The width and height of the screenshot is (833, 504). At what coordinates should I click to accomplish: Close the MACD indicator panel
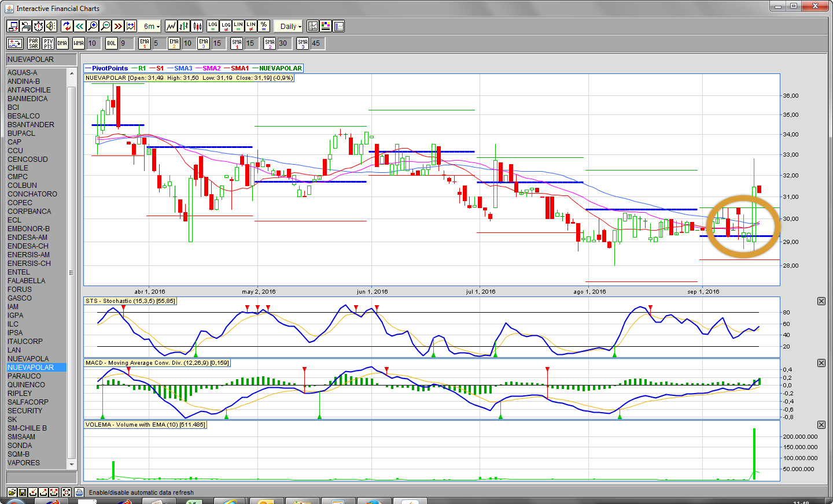pos(821,363)
